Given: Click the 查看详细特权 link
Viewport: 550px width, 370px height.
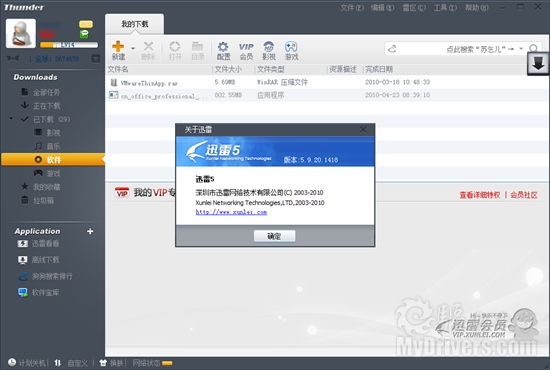Looking at the screenshot, I should tap(479, 195).
